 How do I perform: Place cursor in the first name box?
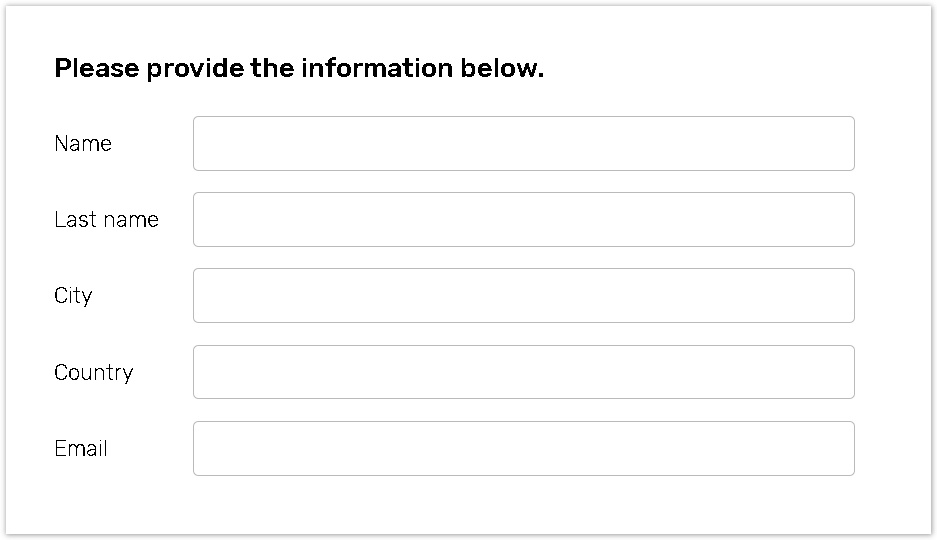(x=523, y=144)
